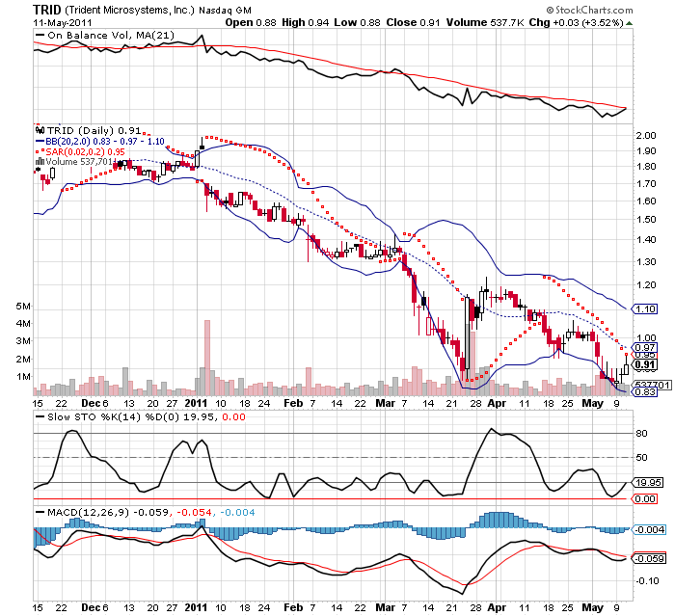Click the Volume 537.7K header value
Viewport: 675px width, 616px height.
click(485, 22)
